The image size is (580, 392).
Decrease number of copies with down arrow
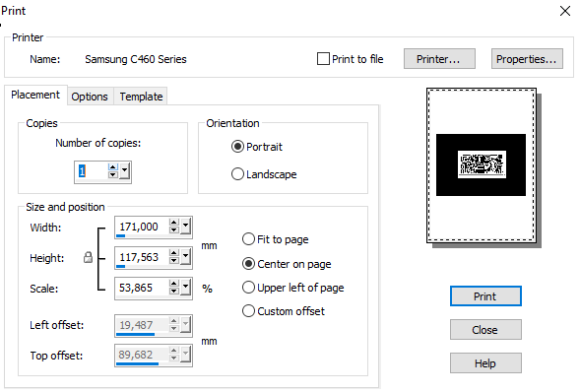click(x=113, y=174)
